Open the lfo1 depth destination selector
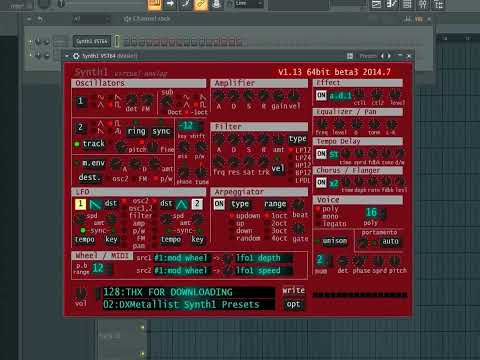 (263, 258)
